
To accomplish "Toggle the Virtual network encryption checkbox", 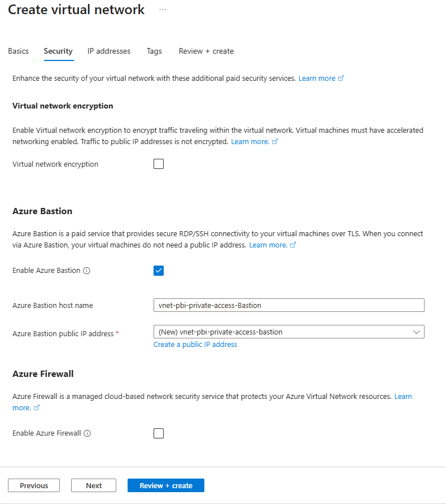I will pos(159,164).
